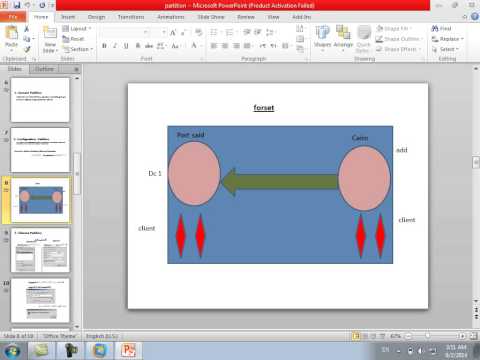Open the Replace dropdown
480x360 pixels.
click(447, 39)
